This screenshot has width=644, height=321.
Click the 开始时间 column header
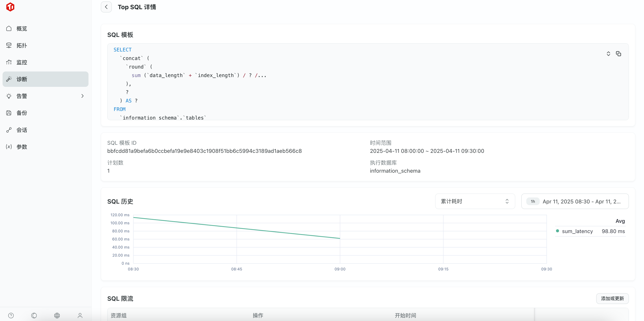(405, 315)
